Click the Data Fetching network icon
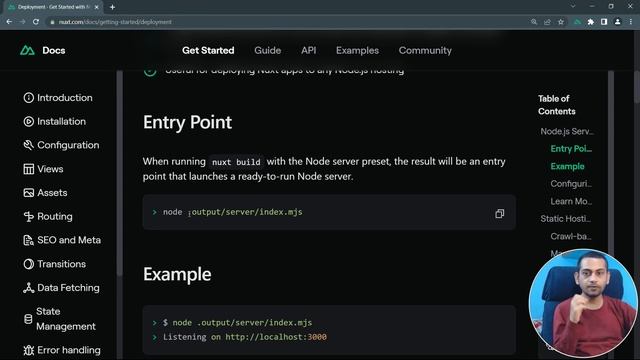640x360 pixels. pyautogui.click(x=29, y=288)
